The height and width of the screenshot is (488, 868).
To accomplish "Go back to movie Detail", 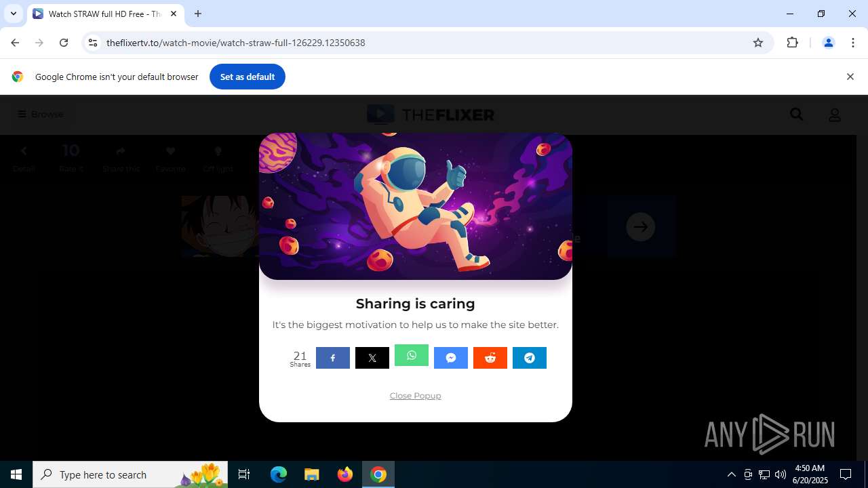I will pos(24,159).
